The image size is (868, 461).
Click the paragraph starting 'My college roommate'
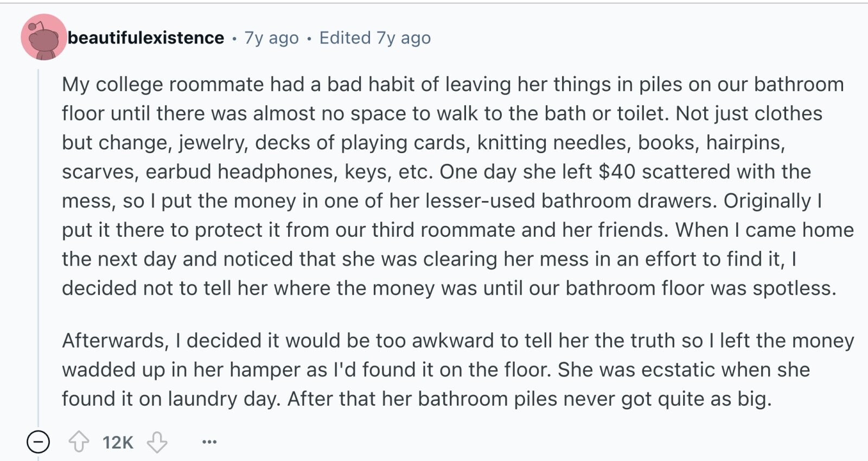click(x=458, y=186)
